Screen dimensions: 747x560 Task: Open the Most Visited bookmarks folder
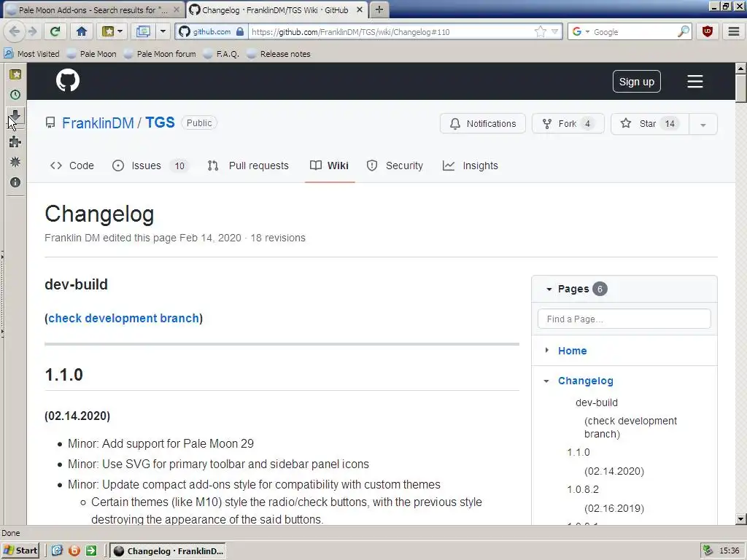coord(32,54)
